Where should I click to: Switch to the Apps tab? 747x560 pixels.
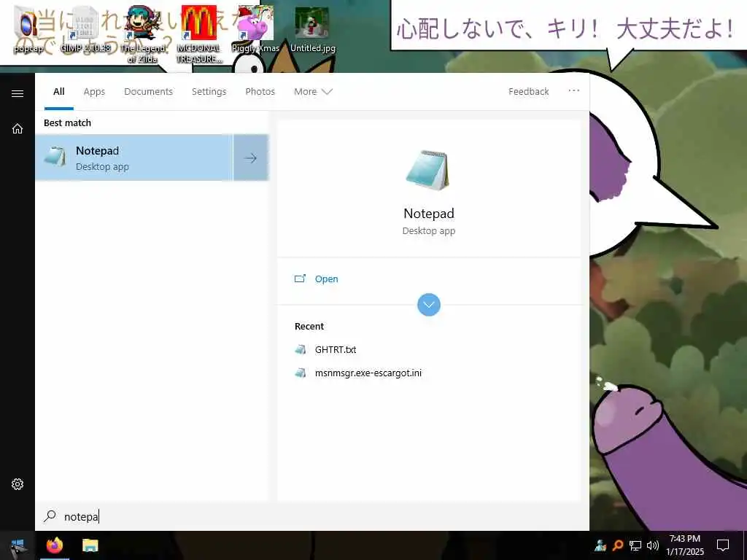pyautogui.click(x=94, y=91)
